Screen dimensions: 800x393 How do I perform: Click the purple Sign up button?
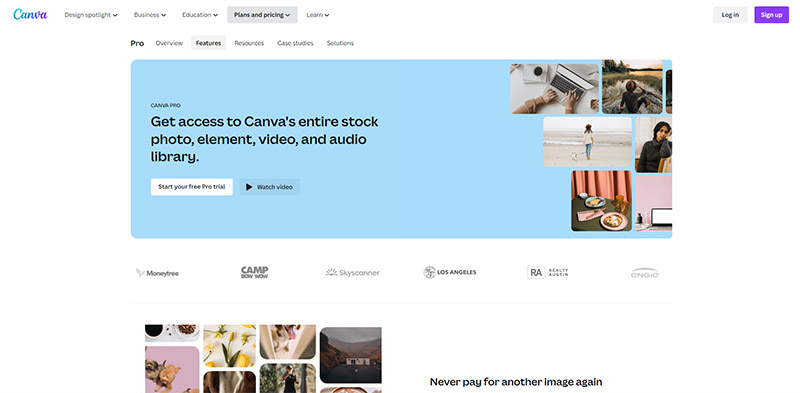(x=771, y=15)
